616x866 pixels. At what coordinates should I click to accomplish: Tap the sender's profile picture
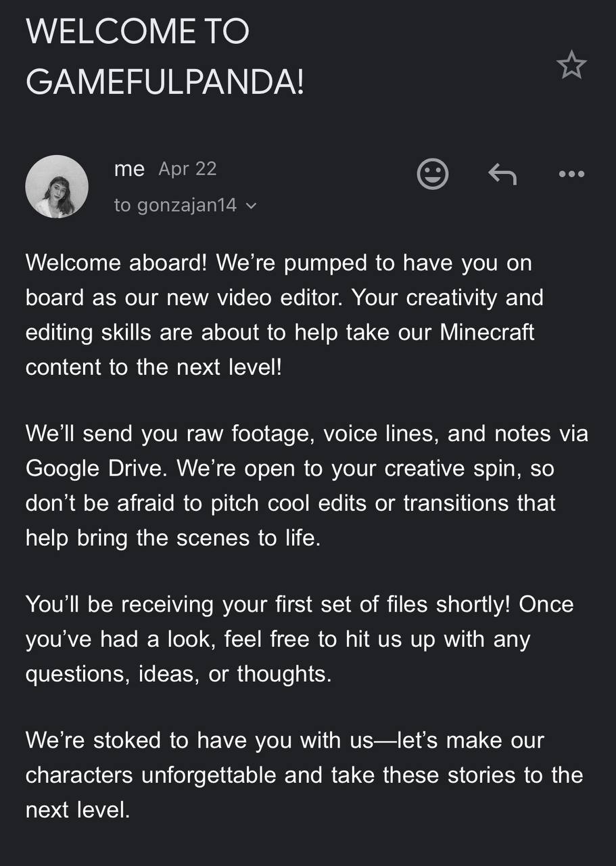click(57, 187)
